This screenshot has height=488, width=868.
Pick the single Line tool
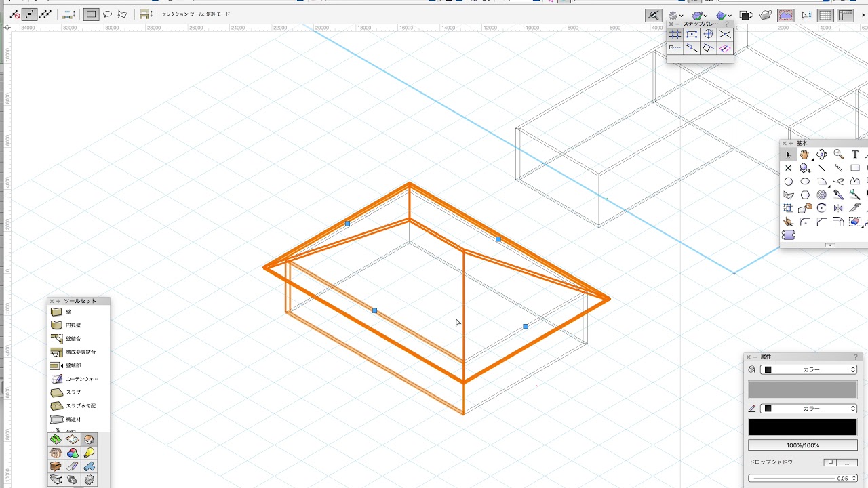coord(821,168)
